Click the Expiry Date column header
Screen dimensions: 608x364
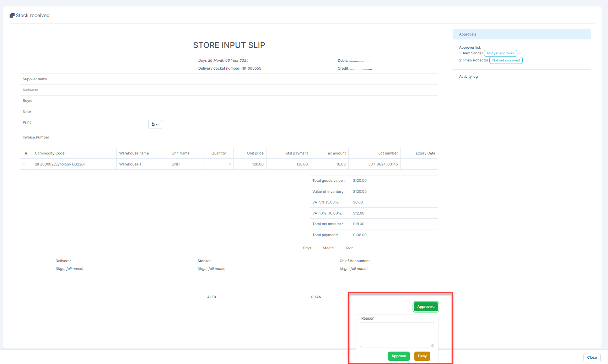[425, 153]
